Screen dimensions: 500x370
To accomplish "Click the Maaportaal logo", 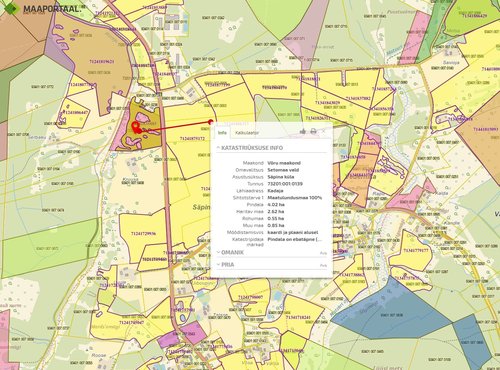I will 42,9.
